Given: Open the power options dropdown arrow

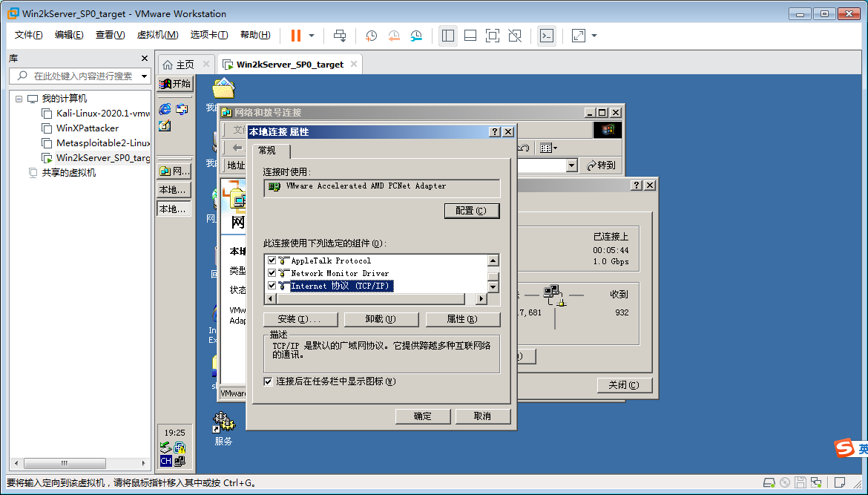Looking at the screenshot, I should coord(312,36).
